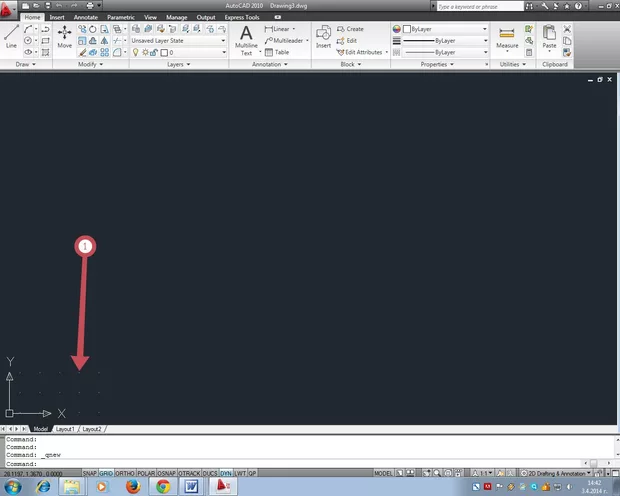
Task: Click the Layer Properties icon
Action: (x=136, y=28)
